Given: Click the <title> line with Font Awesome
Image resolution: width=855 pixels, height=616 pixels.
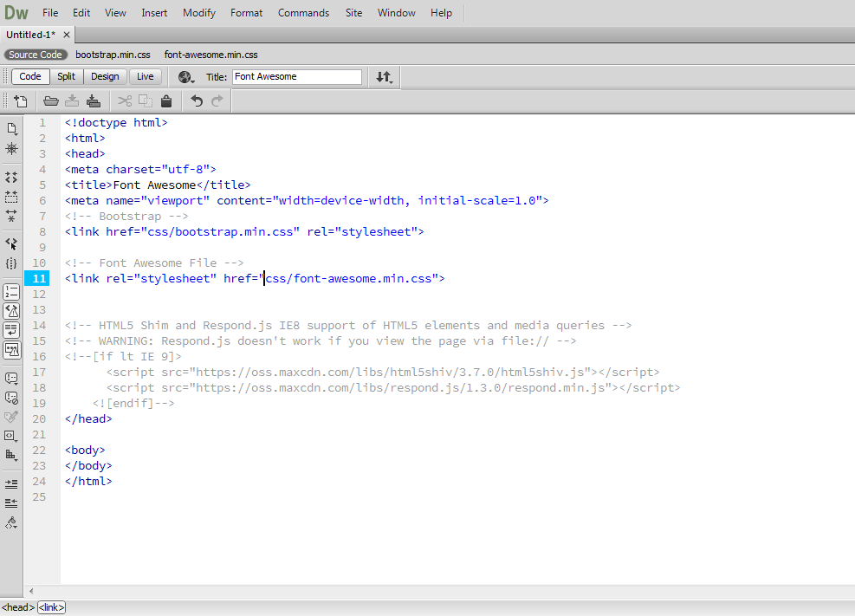Looking at the screenshot, I should pos(158,185).
